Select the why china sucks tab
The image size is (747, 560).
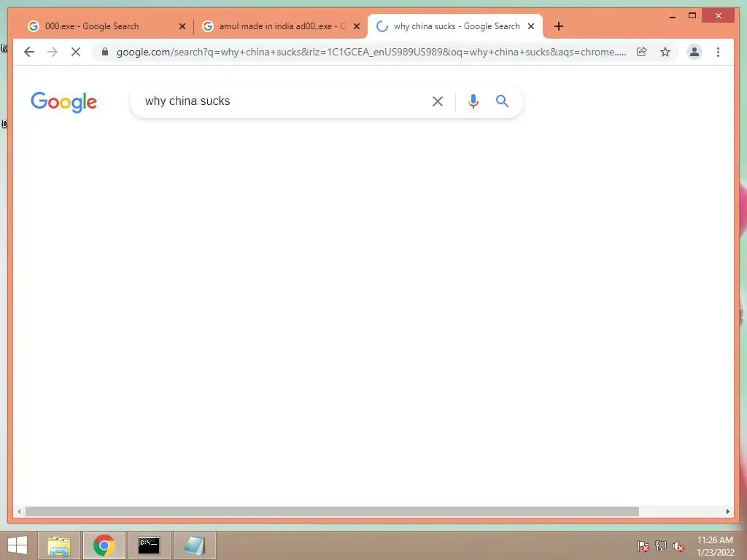[x=455, y=26]
